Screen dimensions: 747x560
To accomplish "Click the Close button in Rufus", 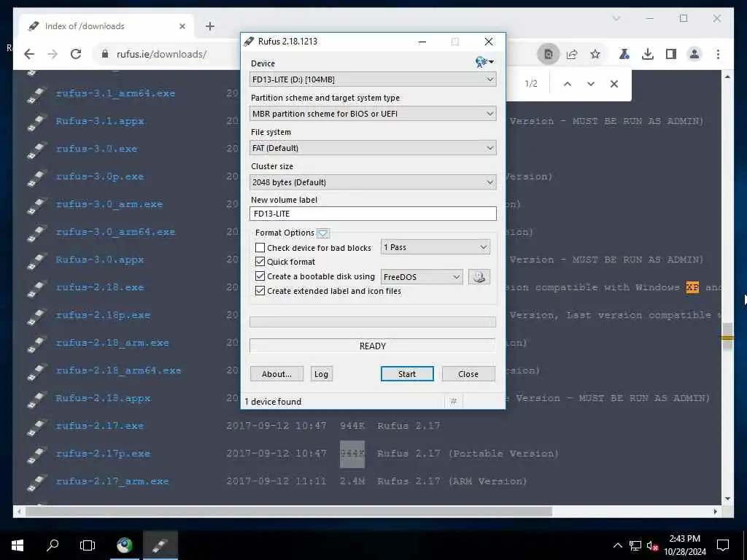I will coord(468,374).
